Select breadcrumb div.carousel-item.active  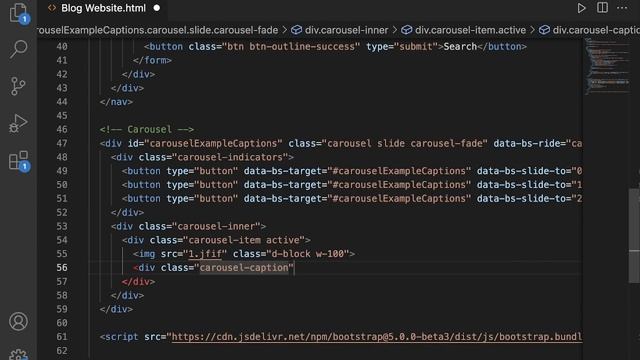click(470, 30)
